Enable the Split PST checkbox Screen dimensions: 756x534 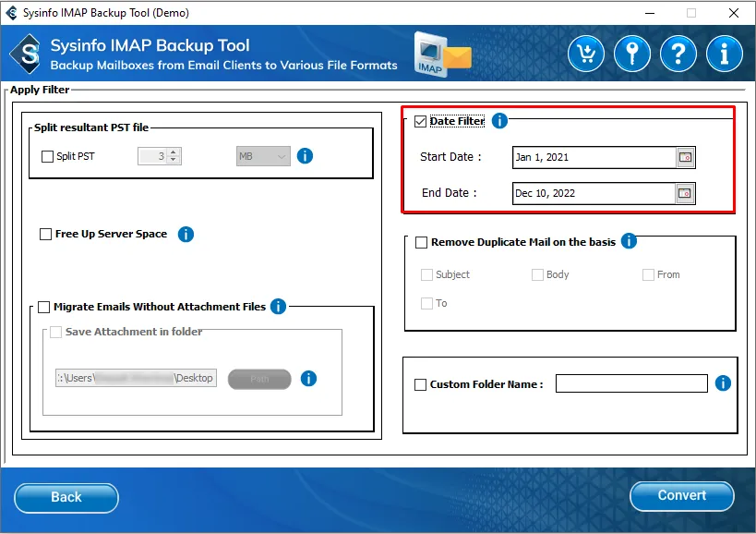pyautogui.click(x=47, y=156)
